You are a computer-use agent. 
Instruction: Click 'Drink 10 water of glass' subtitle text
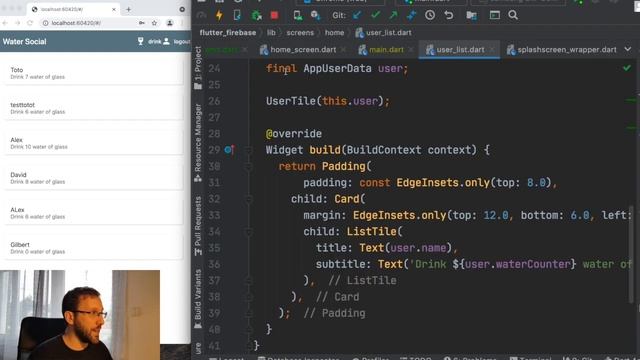39,147
